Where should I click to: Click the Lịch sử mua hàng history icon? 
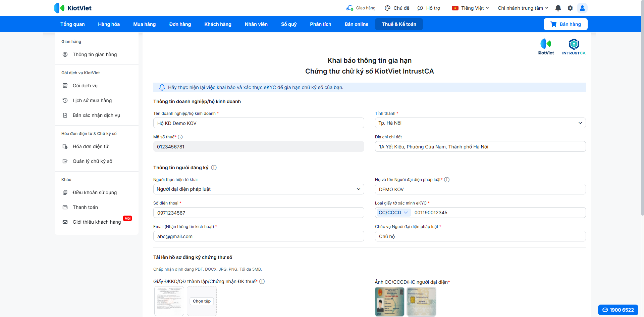tap(65, 100)
